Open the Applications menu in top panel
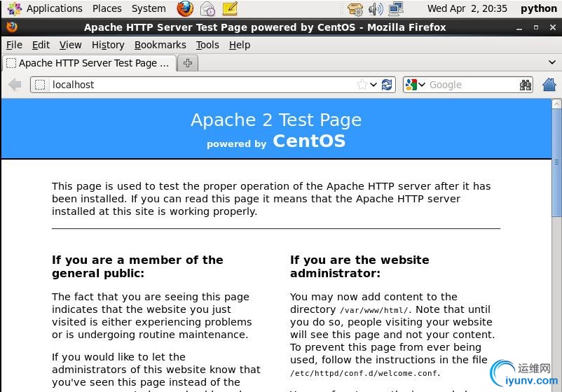 click(54, 8)
